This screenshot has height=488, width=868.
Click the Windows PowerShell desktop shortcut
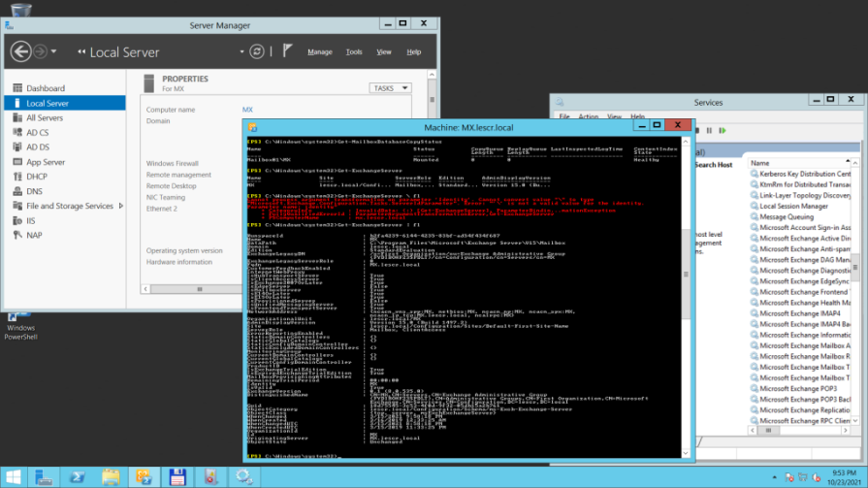click(20, 327)
